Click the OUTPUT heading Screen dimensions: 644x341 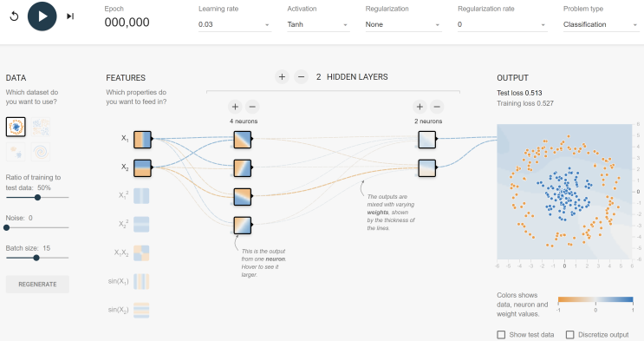tap(512, 78)
